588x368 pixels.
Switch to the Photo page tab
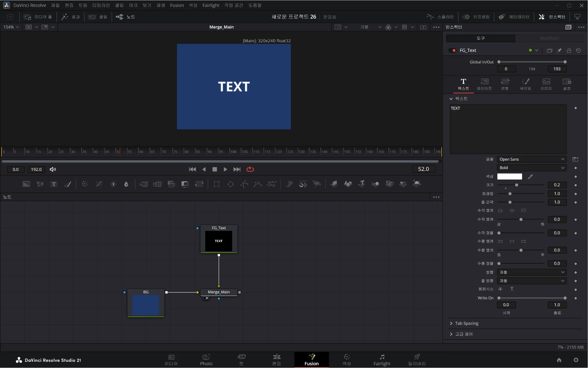pyautogui.click(x=206, y=360)
